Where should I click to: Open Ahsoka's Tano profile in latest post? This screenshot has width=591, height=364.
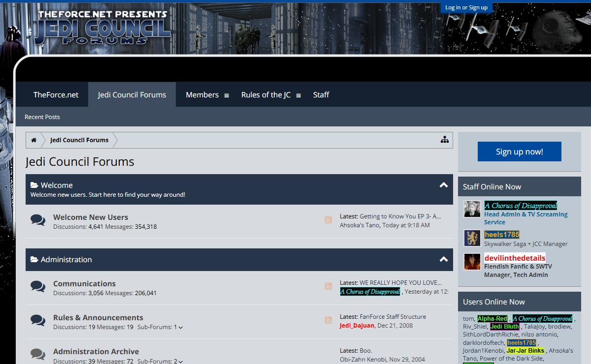click(x=360, y=225)
